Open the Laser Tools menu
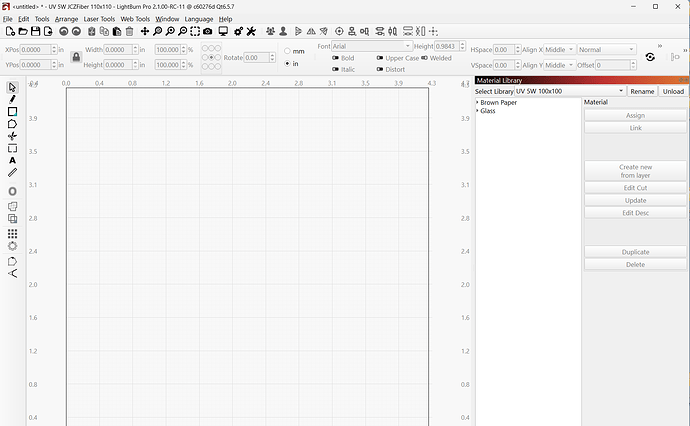The width and height of the screenshot is (690, 426). [x=99, y=19]
